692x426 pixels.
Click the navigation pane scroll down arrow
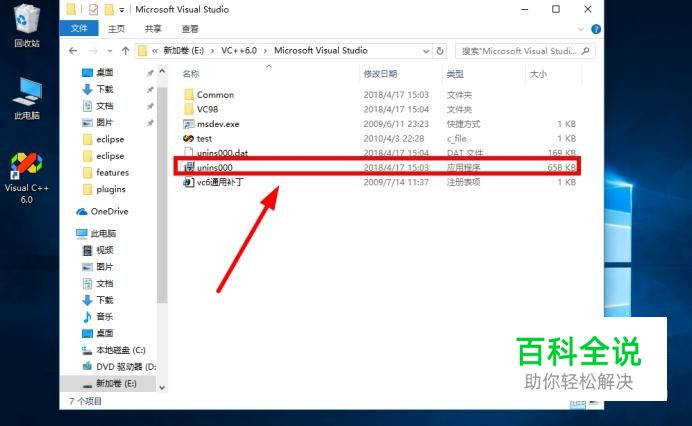pyautogui.click(x=162, y=388)
